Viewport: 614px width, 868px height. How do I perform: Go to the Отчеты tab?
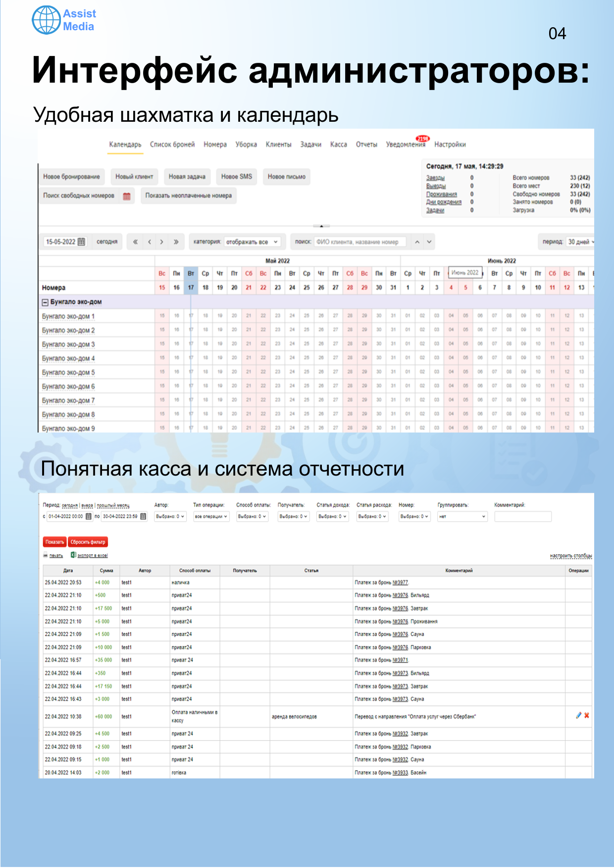(366, 145)
